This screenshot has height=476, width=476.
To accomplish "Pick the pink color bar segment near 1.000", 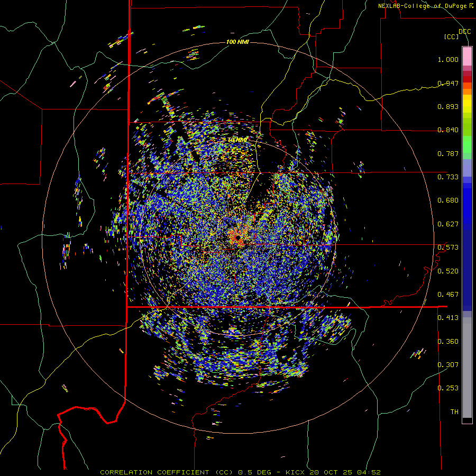I will (467, 56).
